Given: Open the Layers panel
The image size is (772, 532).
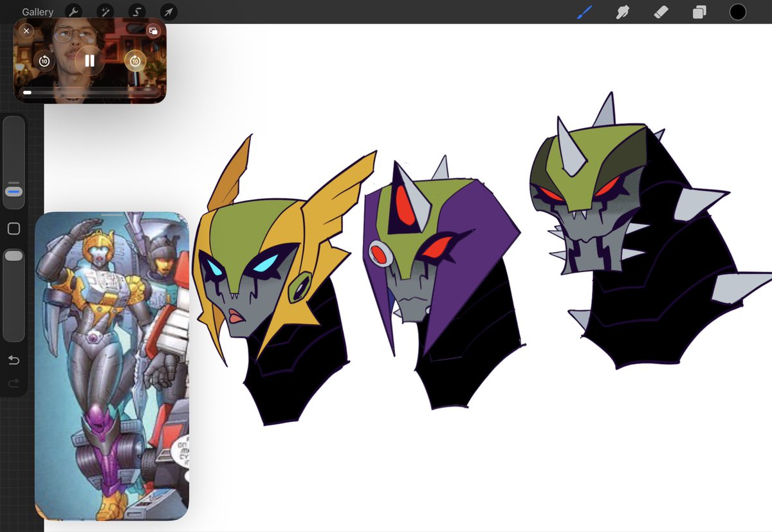Looking at the screenshot, I should 699,12.
